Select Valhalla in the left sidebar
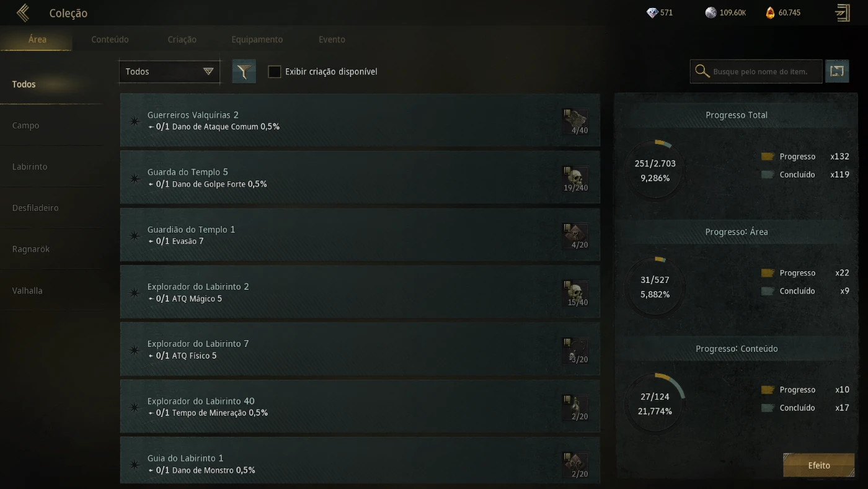Screen dimensions: 868x489 [27, 290]
